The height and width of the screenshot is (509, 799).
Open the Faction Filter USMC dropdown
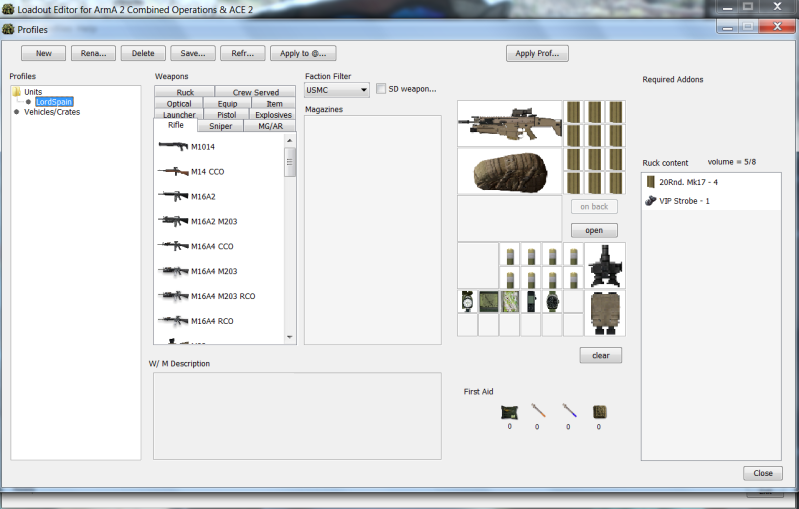336,90
